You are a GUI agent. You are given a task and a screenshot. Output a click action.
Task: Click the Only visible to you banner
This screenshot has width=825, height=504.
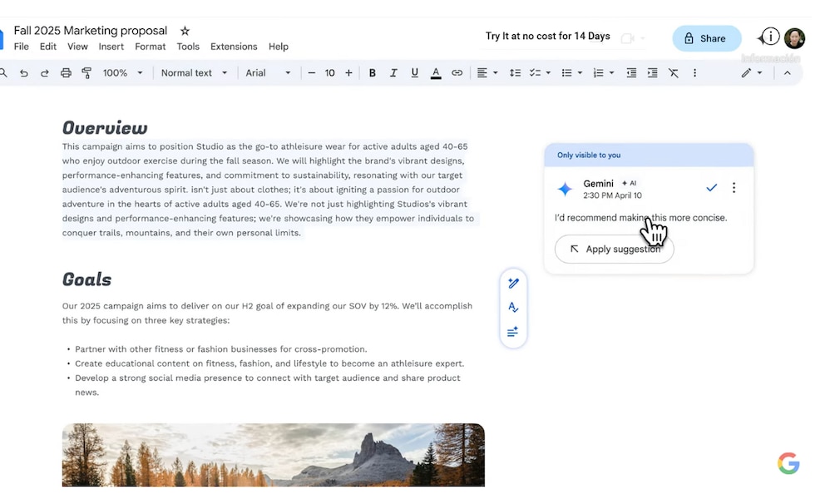pyautogui.click(x=649, y=156)
